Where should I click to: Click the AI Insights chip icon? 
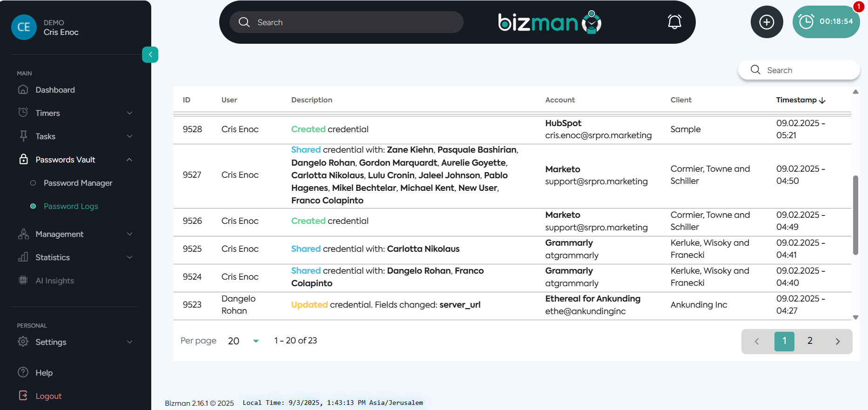point(23,280)
